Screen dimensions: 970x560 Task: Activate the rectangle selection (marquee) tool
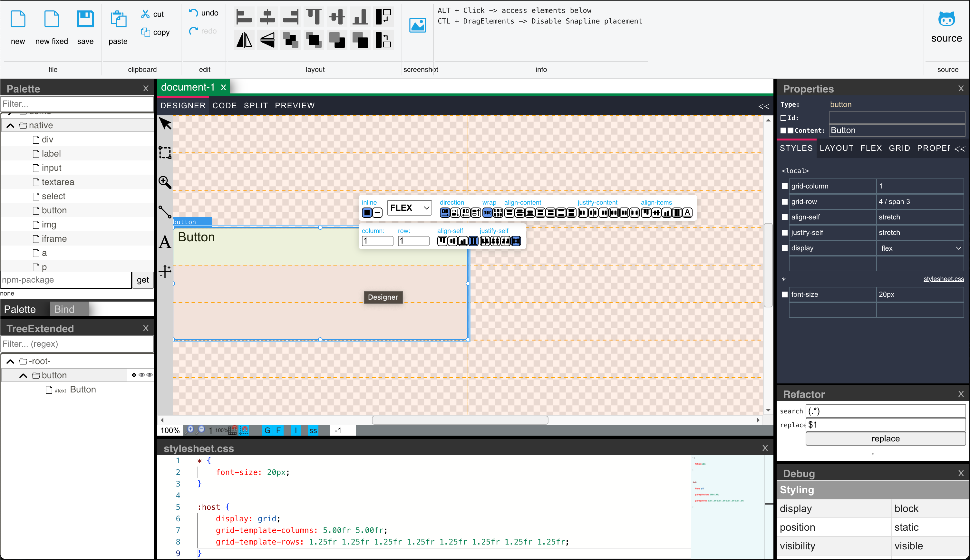(165, 153)
